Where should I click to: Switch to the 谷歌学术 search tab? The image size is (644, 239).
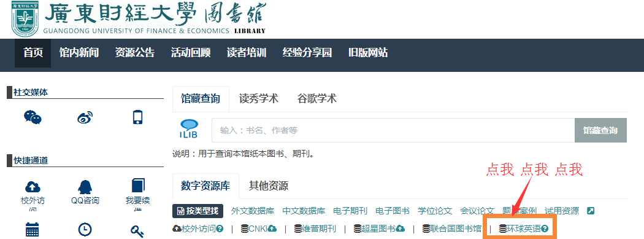[x=316, y=99]
